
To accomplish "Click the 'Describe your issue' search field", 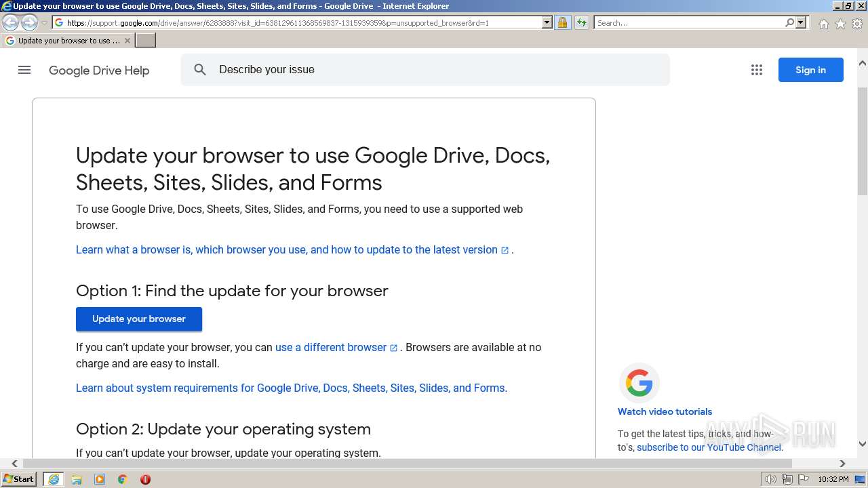I will click(425, 70).
